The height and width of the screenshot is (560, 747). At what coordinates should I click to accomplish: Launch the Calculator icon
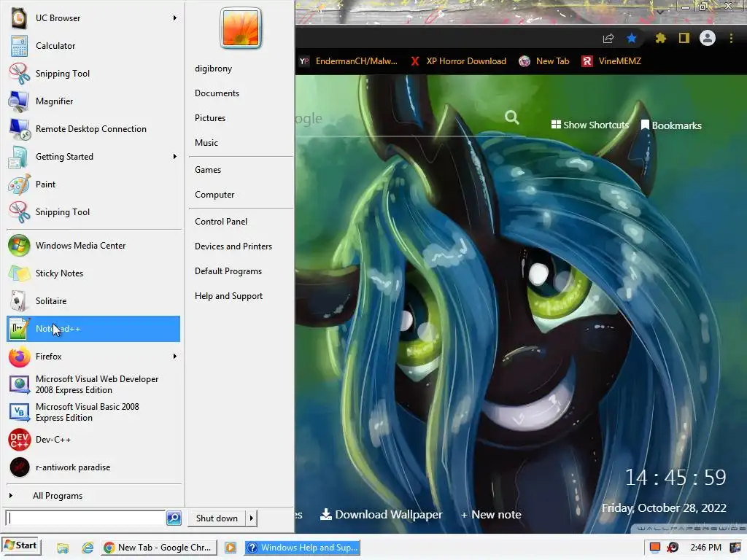19,46
